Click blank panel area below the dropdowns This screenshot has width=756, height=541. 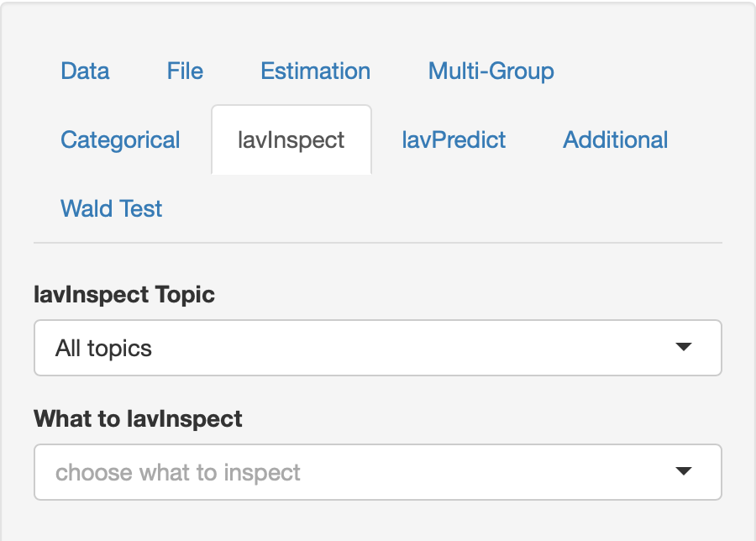click(377, 521)
